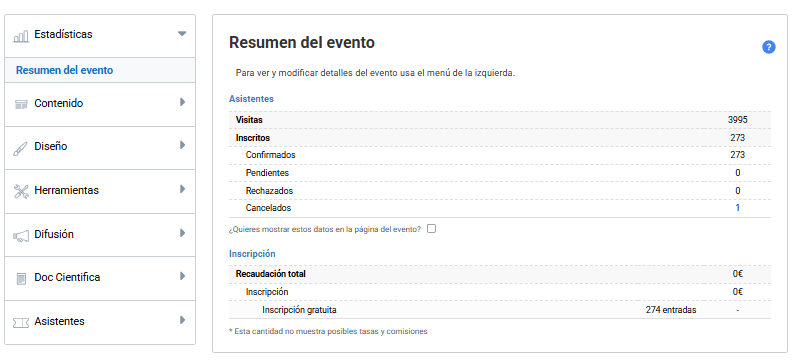Click the Recaudación total label
The height and width of the screenshot is (364, 804).
tap(271, 274)
